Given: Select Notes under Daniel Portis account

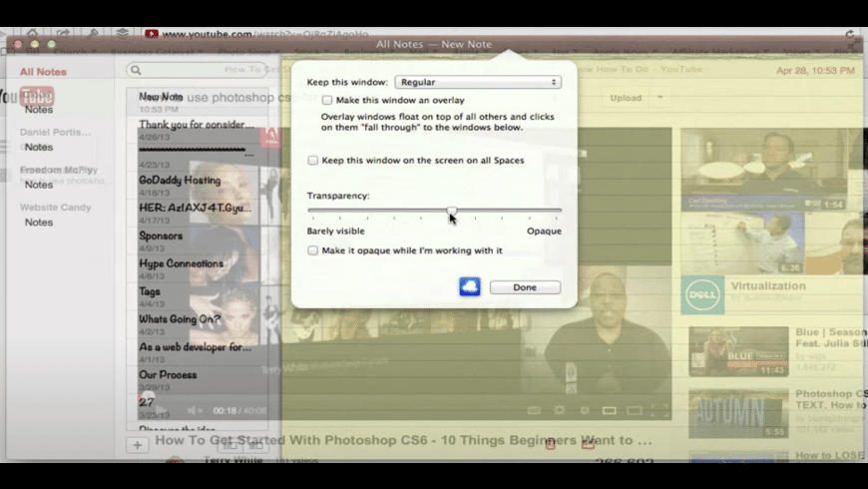Looking at the screenshot, I should [x=39, y=147].
